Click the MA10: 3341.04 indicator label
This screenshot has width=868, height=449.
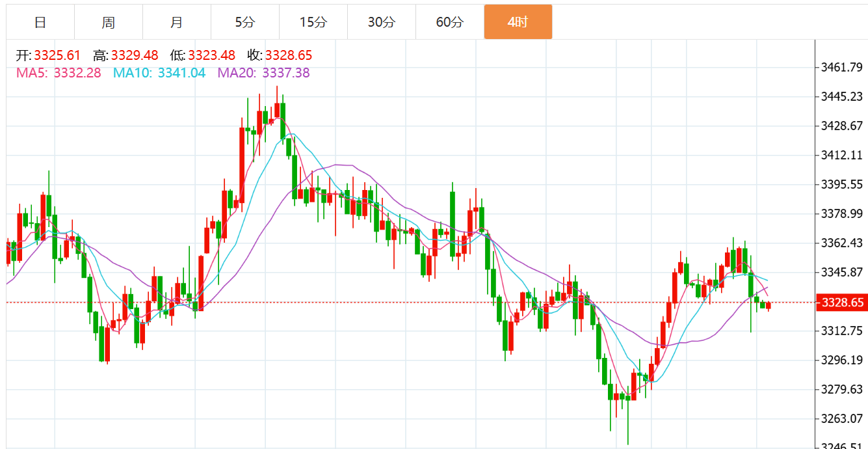(x=159, y=73)
